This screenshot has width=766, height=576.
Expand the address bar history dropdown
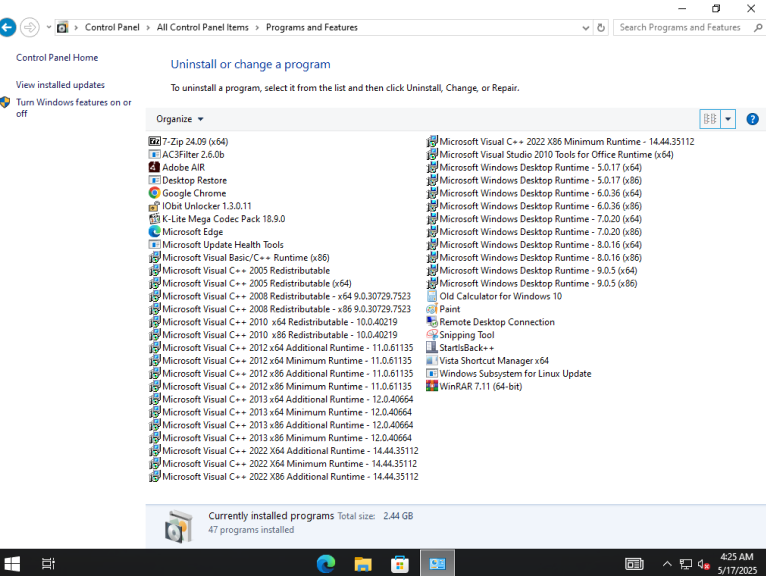586,28
